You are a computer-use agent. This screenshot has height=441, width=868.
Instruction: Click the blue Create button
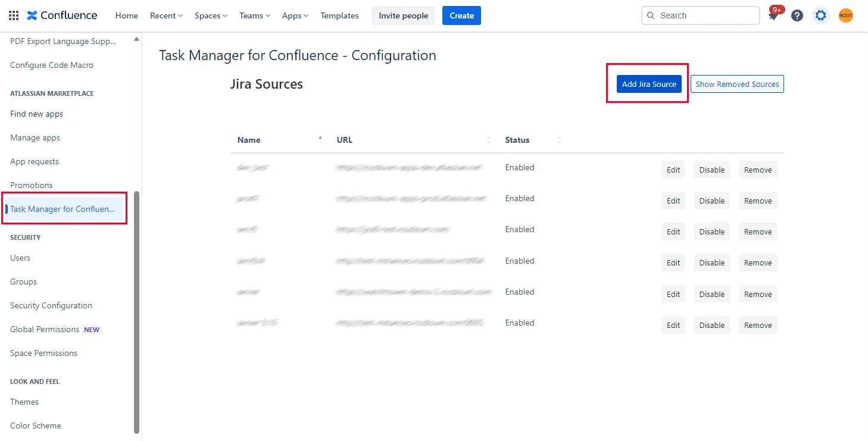(461, 15)
